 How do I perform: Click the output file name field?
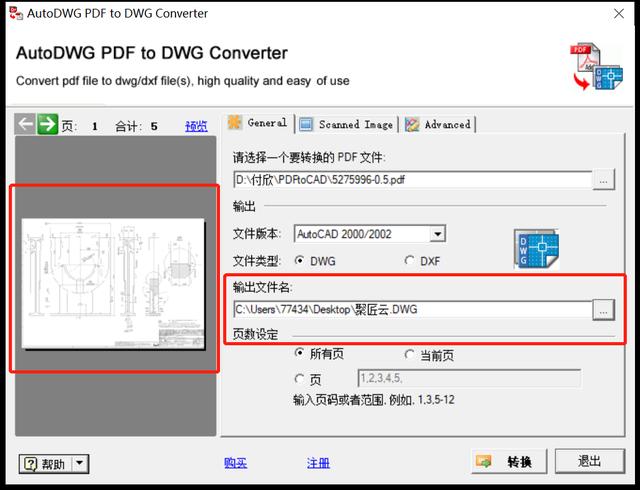(413, 310)
